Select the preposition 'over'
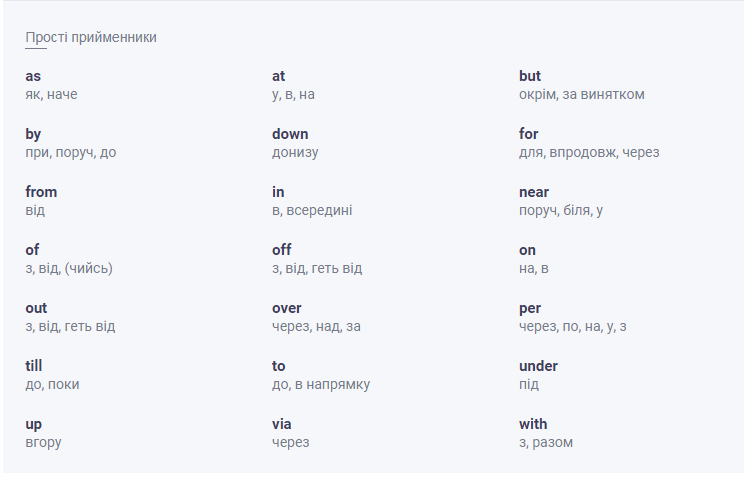 [x=286, y=308]
